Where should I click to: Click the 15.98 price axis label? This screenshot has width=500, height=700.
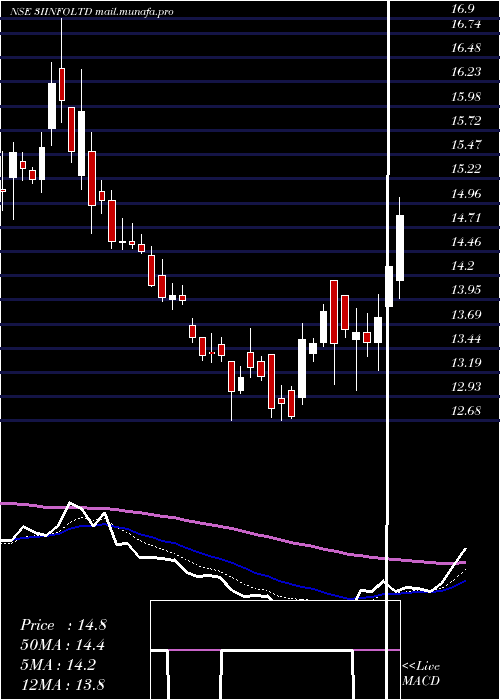466,97
